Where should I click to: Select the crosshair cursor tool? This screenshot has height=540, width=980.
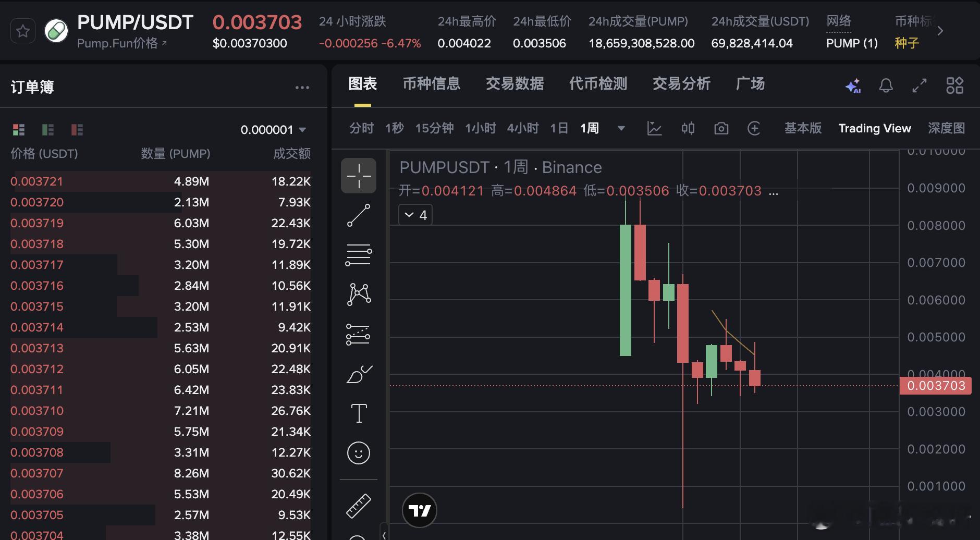pos(359,176)
